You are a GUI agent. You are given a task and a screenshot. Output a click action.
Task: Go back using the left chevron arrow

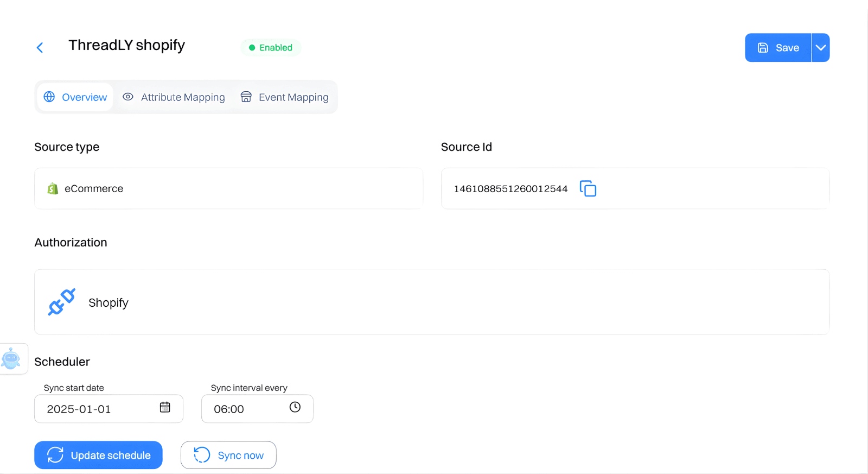(x=40, y=48)
